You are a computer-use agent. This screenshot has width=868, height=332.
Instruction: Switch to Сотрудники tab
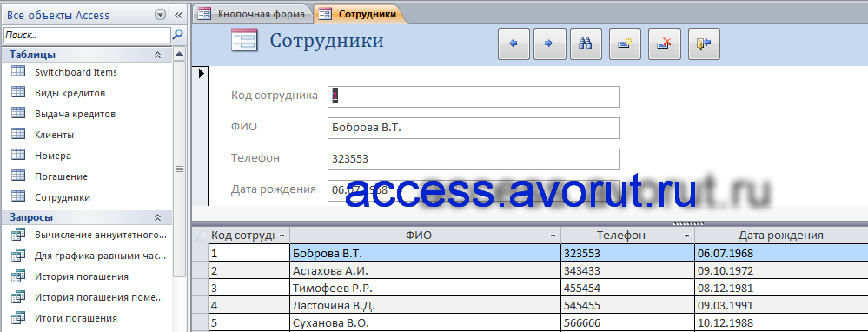click(360, 15)
